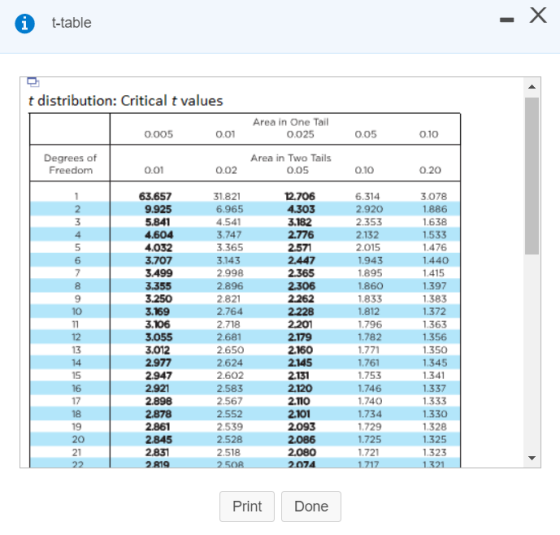Click the value 2.179
The width and height of the screenshot is (560, 535).
[x=300, y=337]
